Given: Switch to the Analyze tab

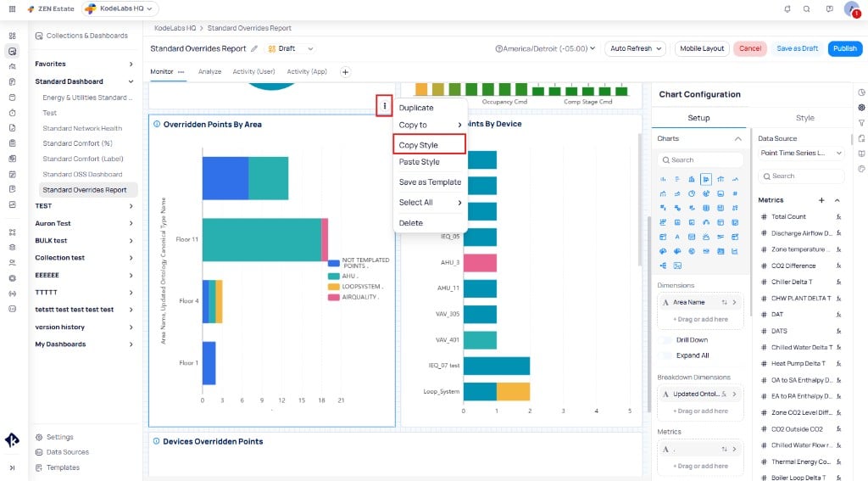Looking at the screenshot, I should pos(210,72).
